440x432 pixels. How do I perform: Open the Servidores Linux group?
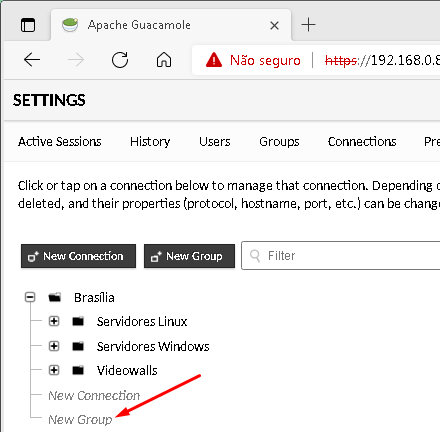pyautogui.click(x=142, y=322)
